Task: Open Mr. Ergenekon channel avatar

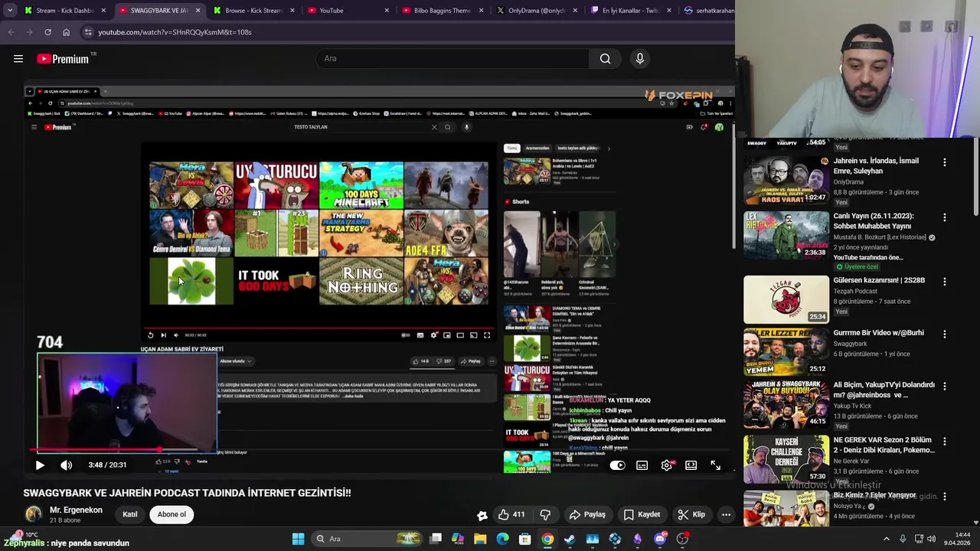Action: click(x=33, y=514)
